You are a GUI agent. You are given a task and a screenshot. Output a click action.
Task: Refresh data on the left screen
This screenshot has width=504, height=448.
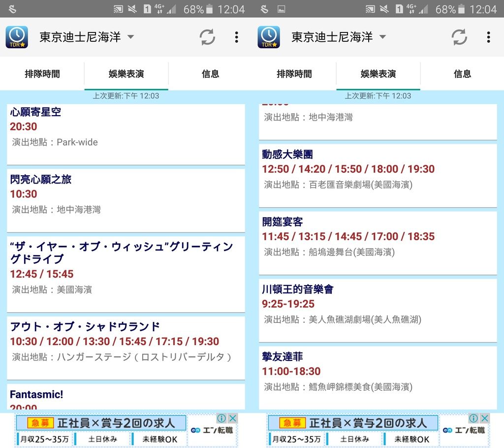(x=207, y=37)
